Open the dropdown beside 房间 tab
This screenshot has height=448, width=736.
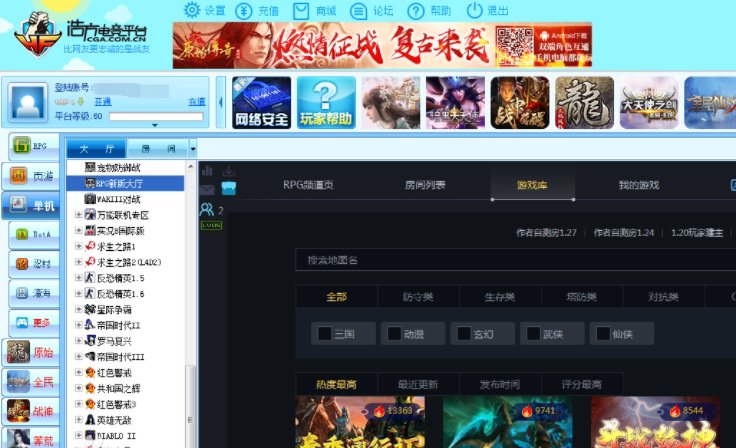pos(193,149)
